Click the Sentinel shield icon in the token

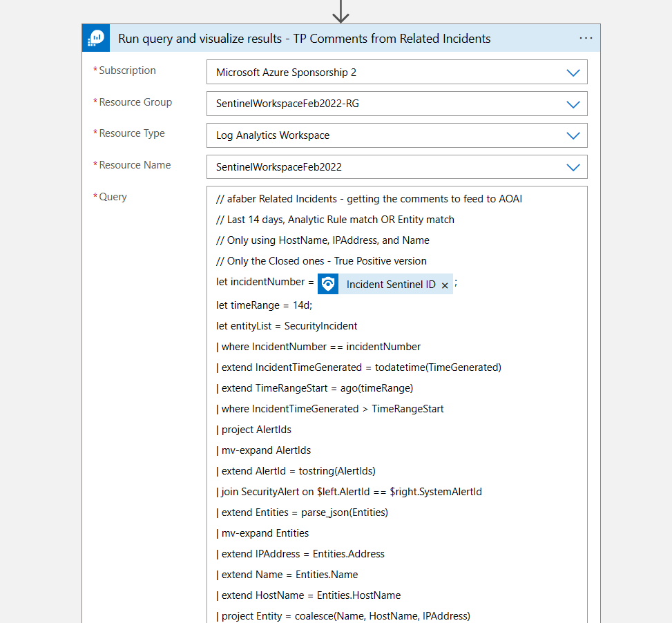[x=327, y=283]
